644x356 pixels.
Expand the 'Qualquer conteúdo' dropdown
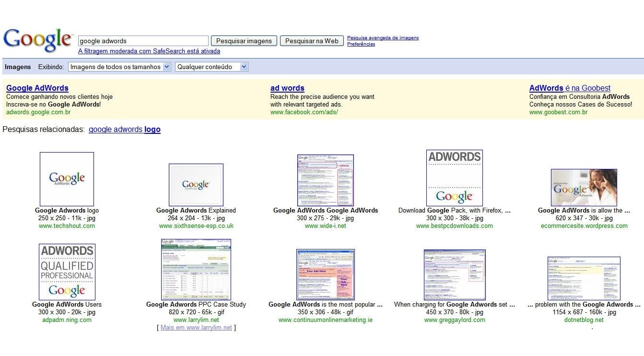[211, 67]
